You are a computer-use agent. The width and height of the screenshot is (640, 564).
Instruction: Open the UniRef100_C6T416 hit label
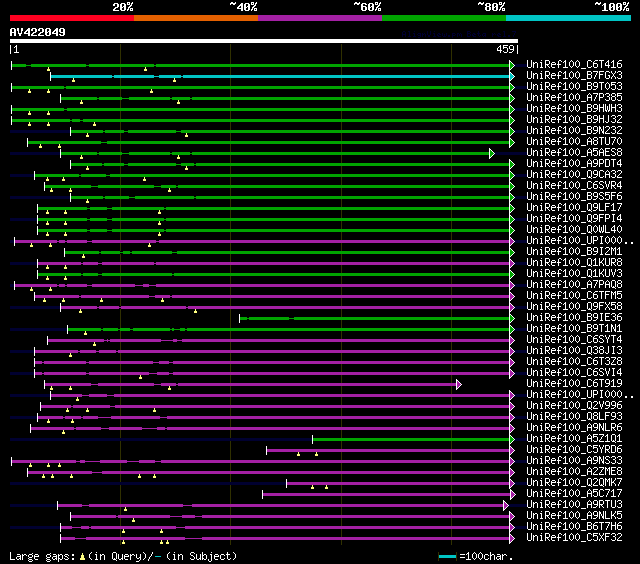pos(574,65)
